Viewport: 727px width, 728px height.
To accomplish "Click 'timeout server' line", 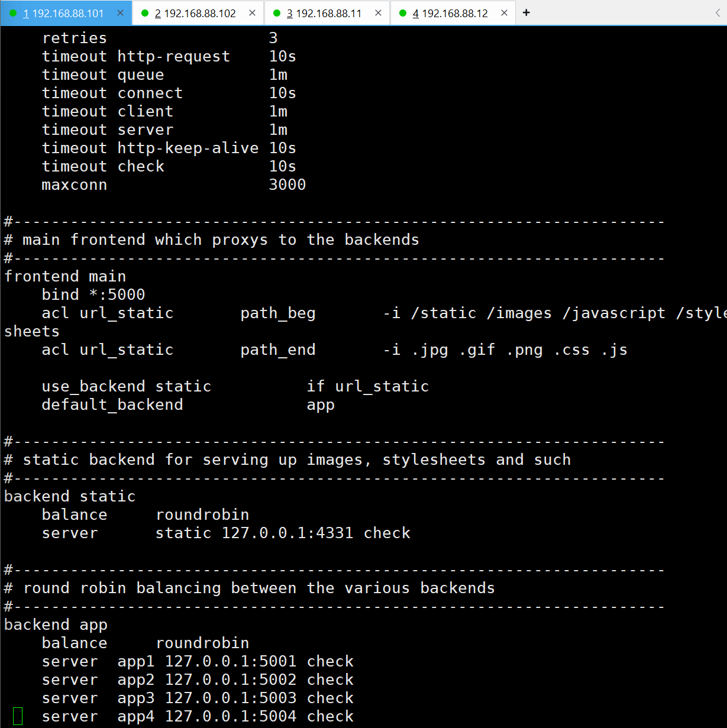I will coord(164,130).
